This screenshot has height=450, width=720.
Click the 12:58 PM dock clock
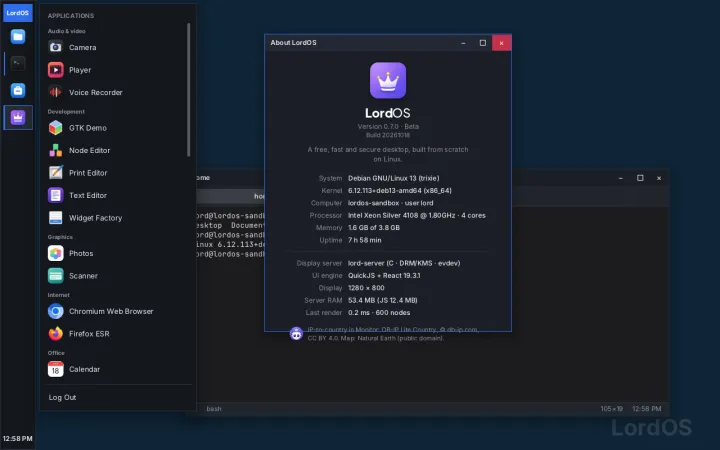point(17,439)
